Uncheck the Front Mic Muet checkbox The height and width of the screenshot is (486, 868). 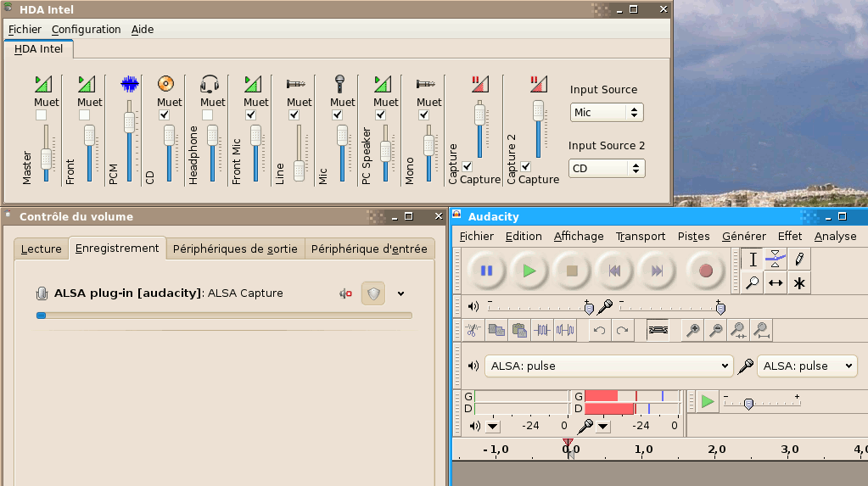click(251, 115)
